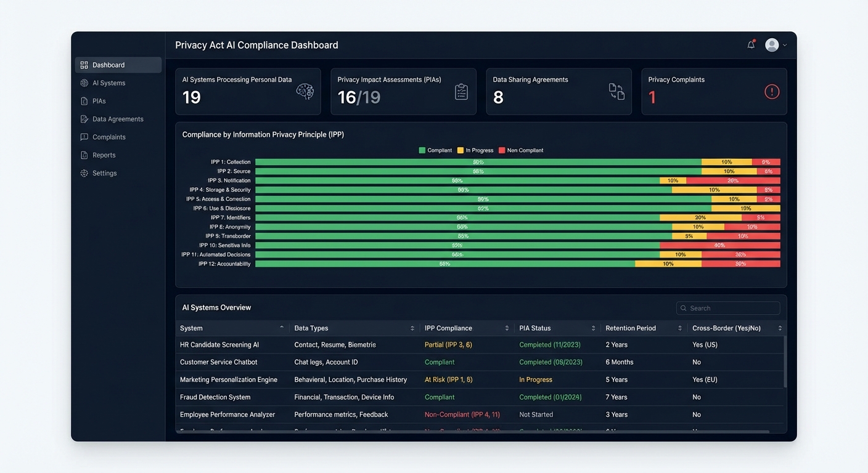Expand the user account dropdown

[785, 45]
